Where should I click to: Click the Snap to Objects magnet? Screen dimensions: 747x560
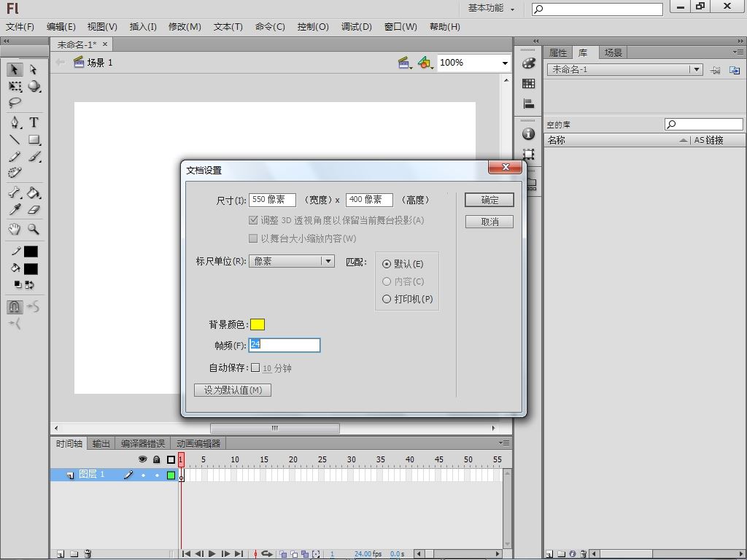[x=15, y=307]
